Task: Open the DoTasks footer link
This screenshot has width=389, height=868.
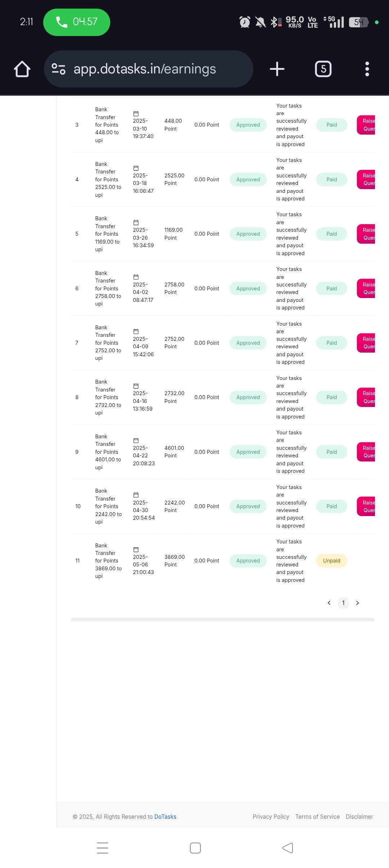Action: pyautogui.click(x=165, y=817)
